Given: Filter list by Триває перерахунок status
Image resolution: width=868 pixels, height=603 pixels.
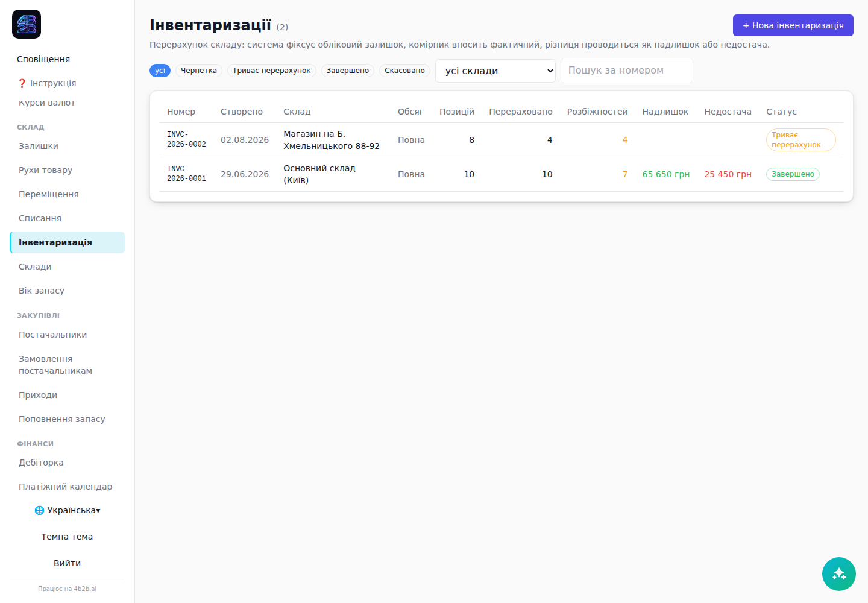Looking at the screenshot, I should (272, 71).
